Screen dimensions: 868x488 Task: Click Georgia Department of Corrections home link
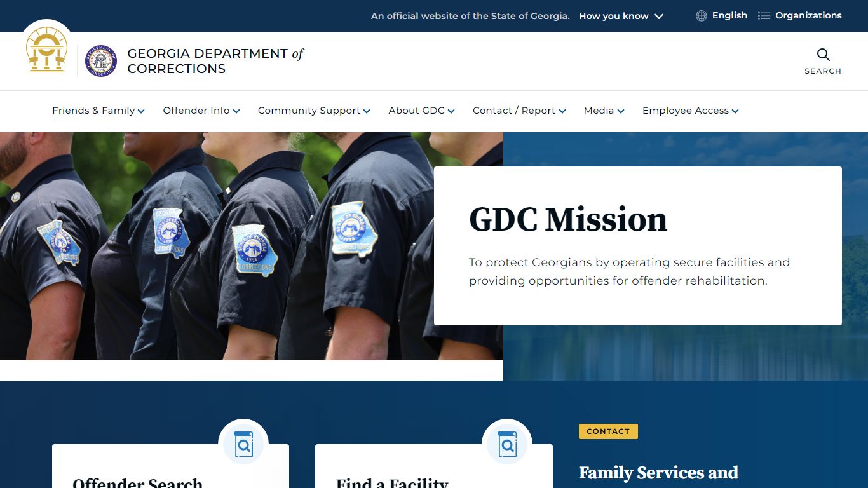(215, 61)
